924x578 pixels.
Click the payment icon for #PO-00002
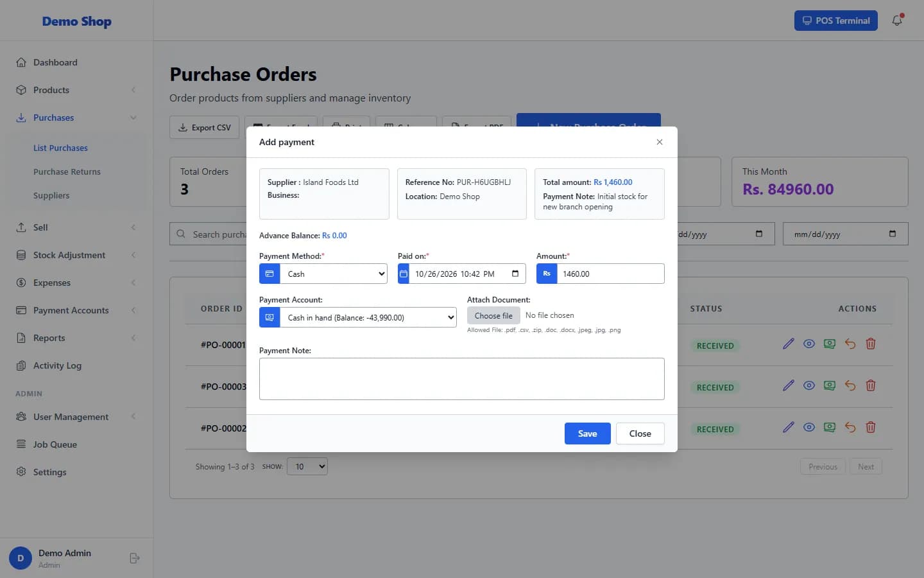coord(830,427)
